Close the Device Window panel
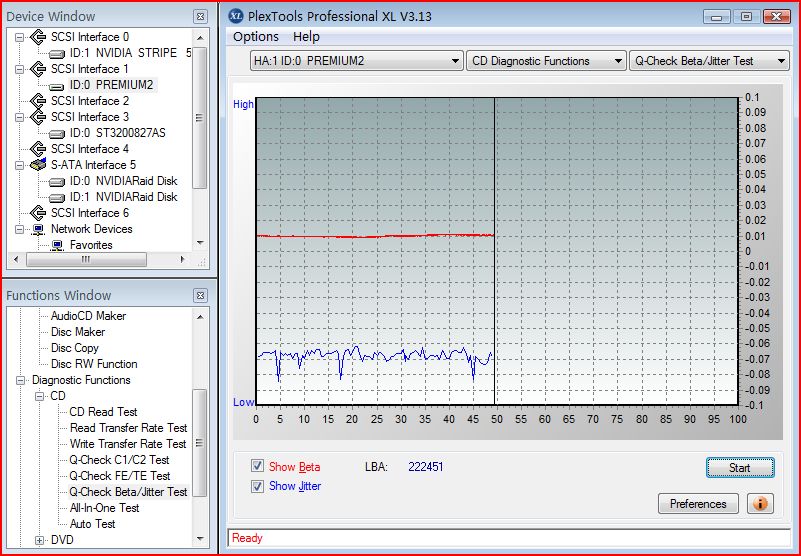801x556 pixels. (x=201, y=16)
